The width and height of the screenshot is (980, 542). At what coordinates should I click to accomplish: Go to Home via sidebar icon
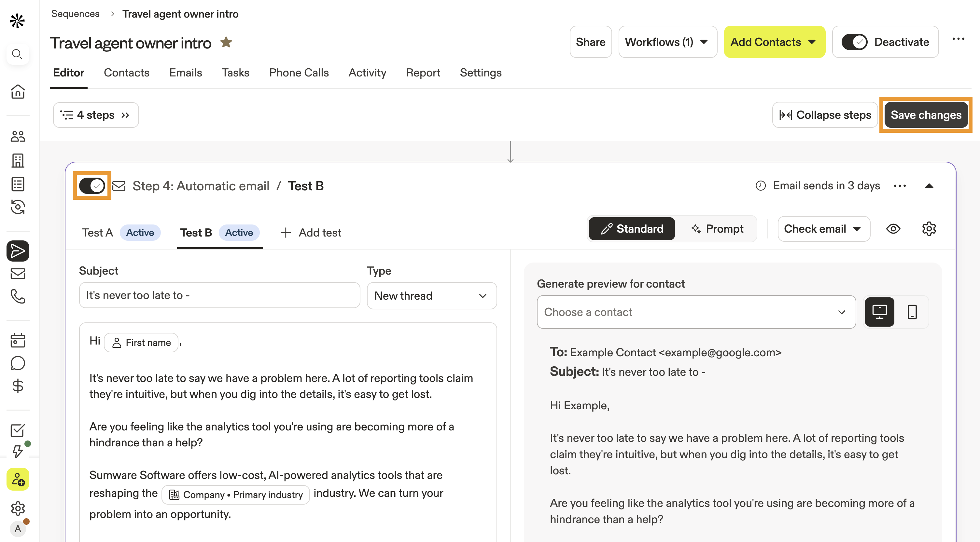point(18,92)
